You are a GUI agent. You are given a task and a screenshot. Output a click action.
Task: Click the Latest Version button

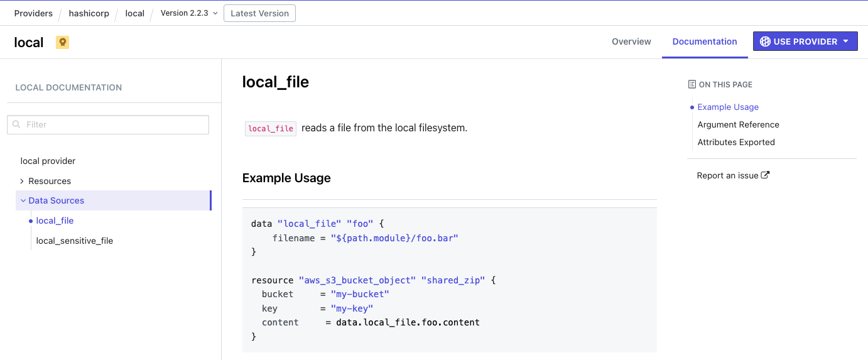(259, 13)
